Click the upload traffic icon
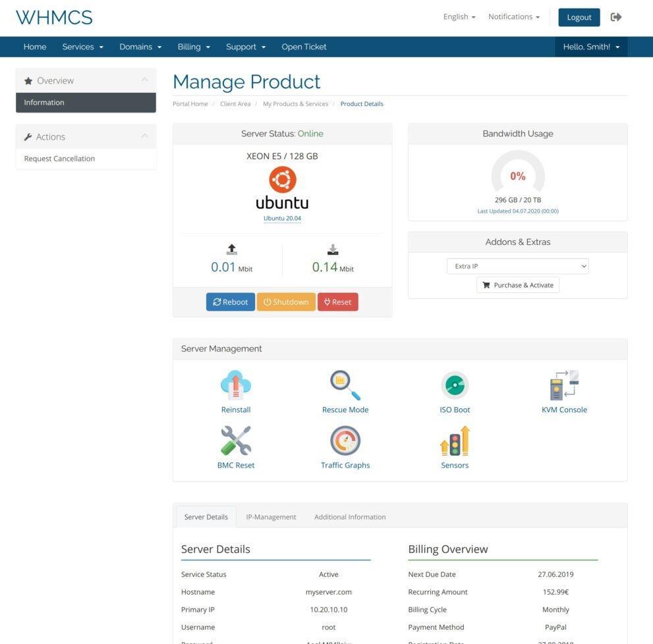The width and height of the screenshot is (653, 644). pos(231,250)
